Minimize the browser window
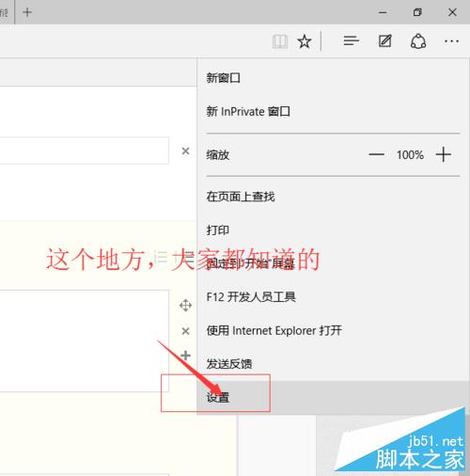Viewport: 470px width, 476px height. click(x=383, y=12)
